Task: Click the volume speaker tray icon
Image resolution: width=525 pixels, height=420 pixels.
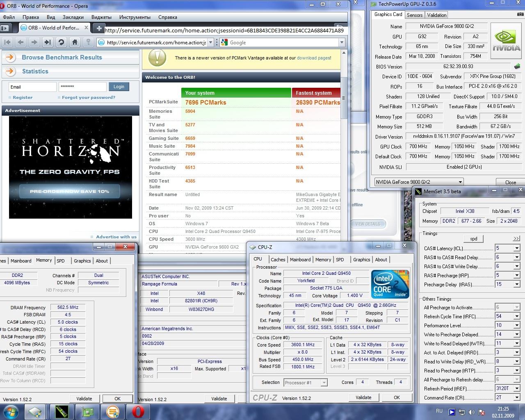Action: [x=471, y=412]
